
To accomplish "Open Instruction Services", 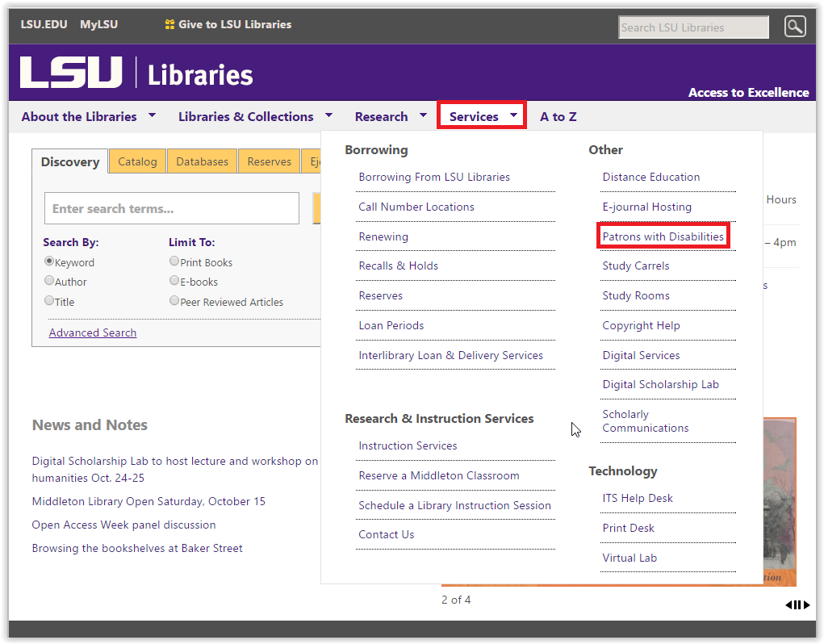I will (x=408, y=446).
